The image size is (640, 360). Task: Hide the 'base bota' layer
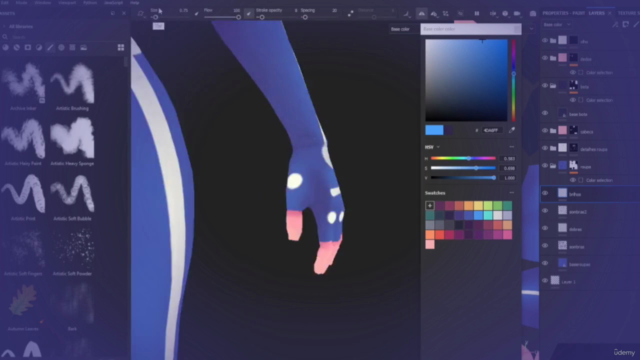[x=545, y=113]
